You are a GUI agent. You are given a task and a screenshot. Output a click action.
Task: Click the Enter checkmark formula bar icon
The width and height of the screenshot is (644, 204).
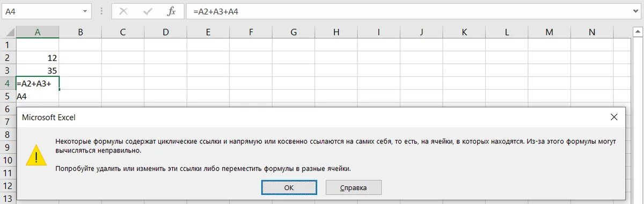[148, 11]
